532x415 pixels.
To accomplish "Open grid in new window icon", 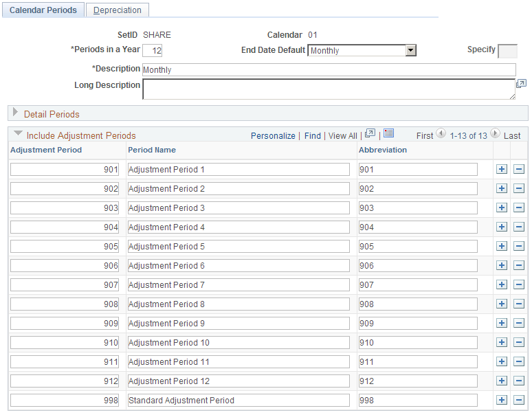I will point(370,133).
